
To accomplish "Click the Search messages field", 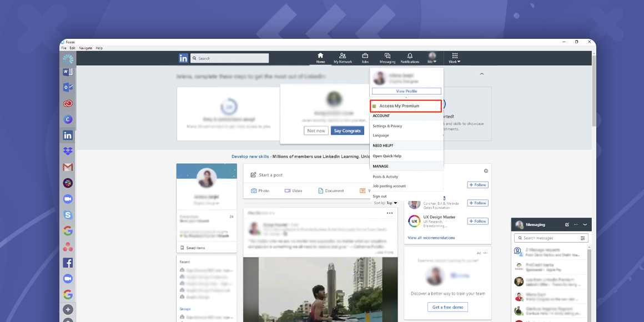I will click(x=551, y=238).
